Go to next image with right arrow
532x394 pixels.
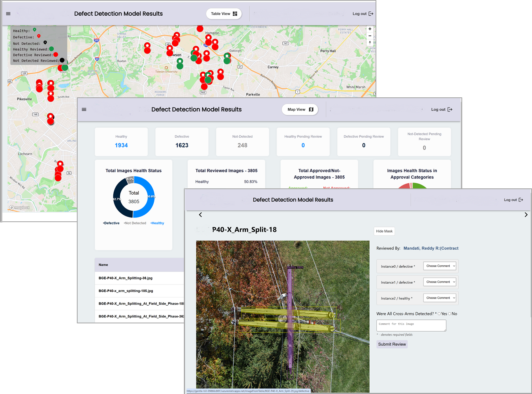click(x=526, y=215)
